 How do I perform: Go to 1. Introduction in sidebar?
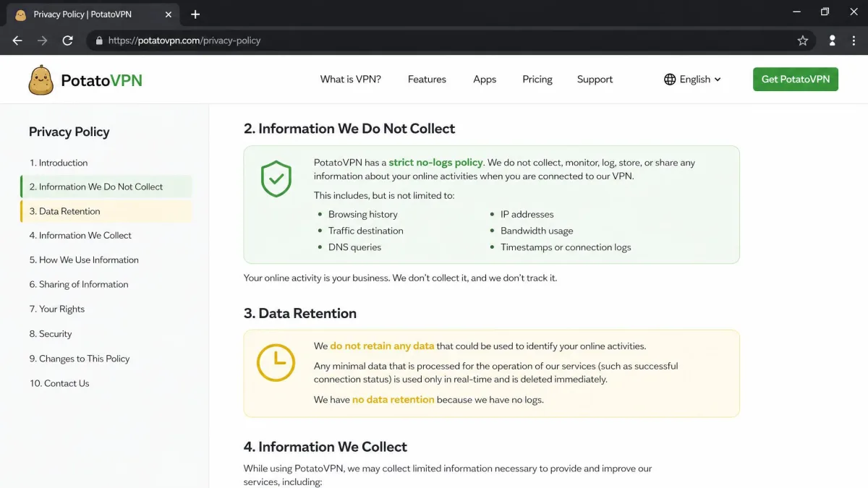[59, 163]
